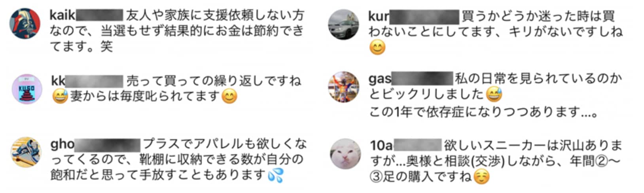Open the sneaker avatar of user gho
The image size is (644, 193).
click(x=26, y=152)
